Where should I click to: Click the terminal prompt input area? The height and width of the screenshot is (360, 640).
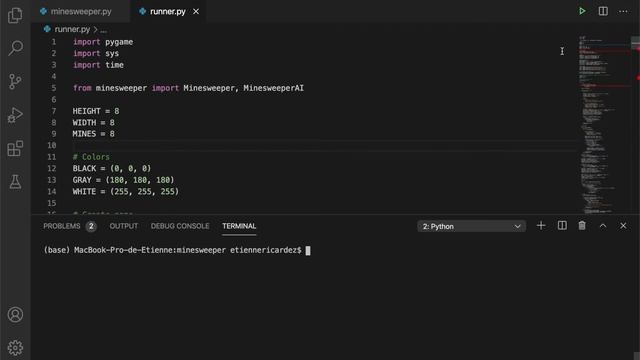[308, 250]
